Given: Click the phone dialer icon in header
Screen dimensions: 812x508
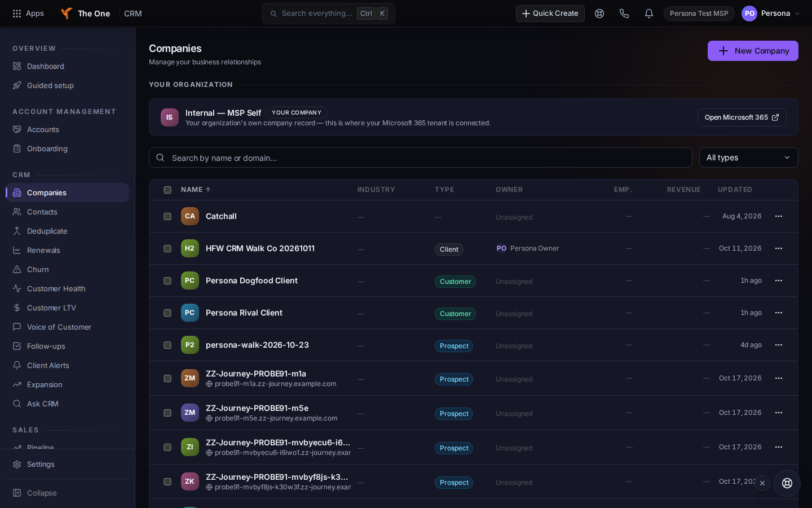Looking at the screenshot, I should [x=624, y=14].
